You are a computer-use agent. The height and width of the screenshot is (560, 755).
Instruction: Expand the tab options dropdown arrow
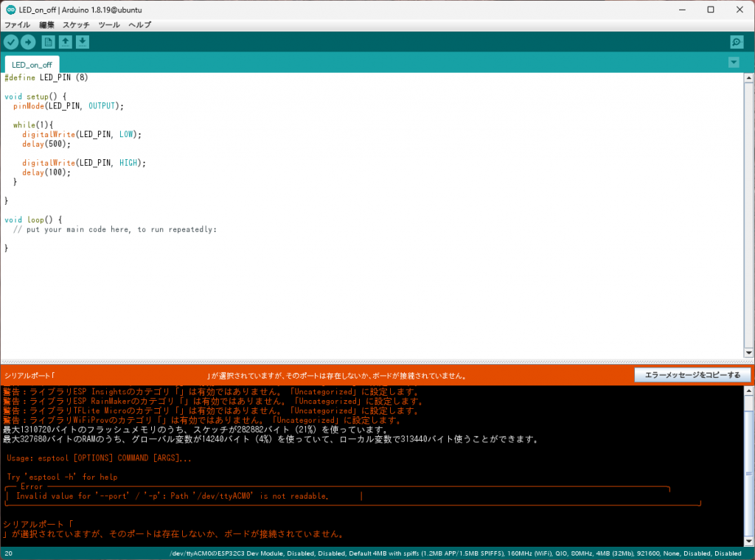[x=734, y=63]
